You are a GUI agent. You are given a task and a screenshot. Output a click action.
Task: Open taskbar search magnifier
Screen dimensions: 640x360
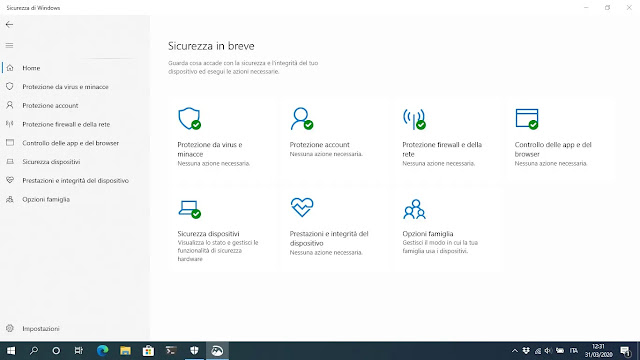coord(34,351)
